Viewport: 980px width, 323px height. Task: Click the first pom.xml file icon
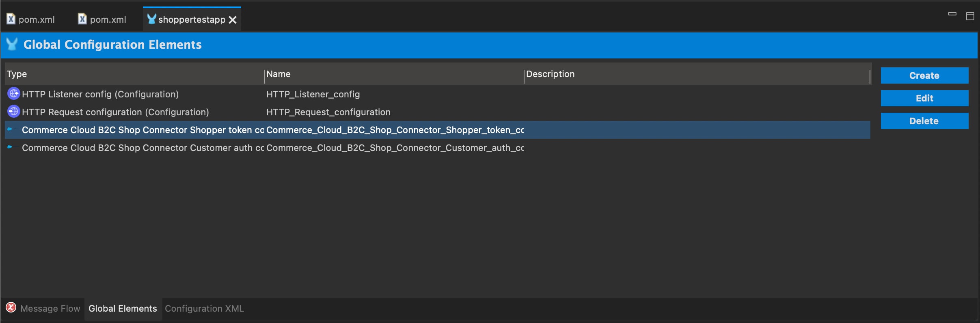tap(11, 19)
